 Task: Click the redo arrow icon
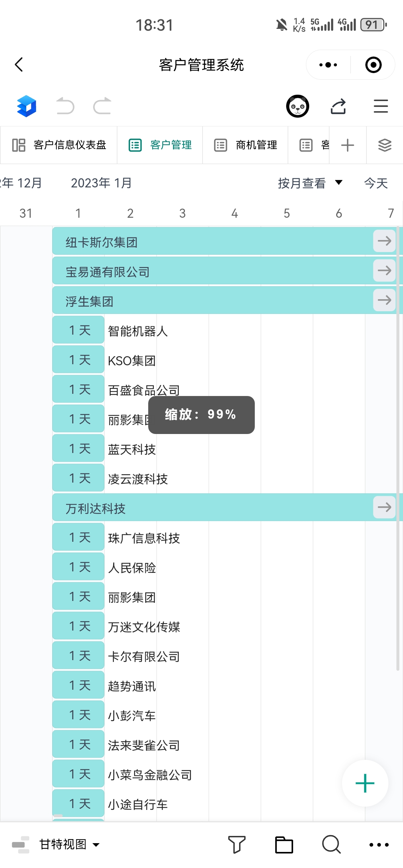click(x=102, y=106)
